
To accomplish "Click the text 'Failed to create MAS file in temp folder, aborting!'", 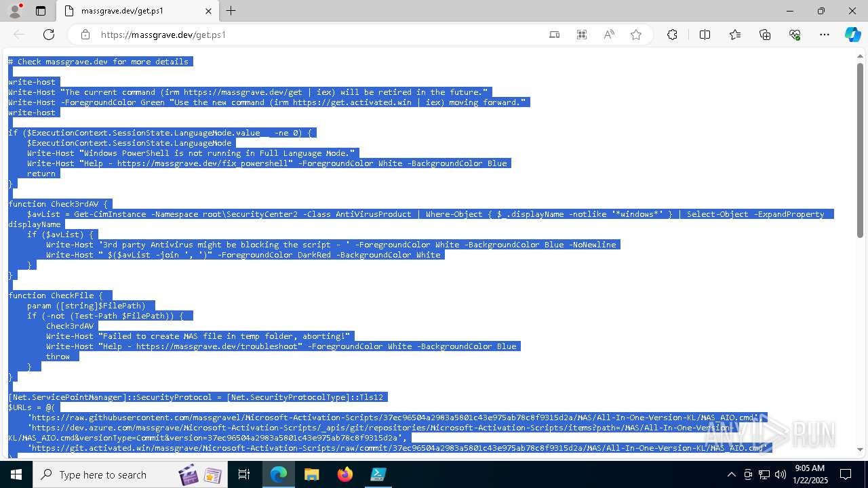I will coord(224,336).
